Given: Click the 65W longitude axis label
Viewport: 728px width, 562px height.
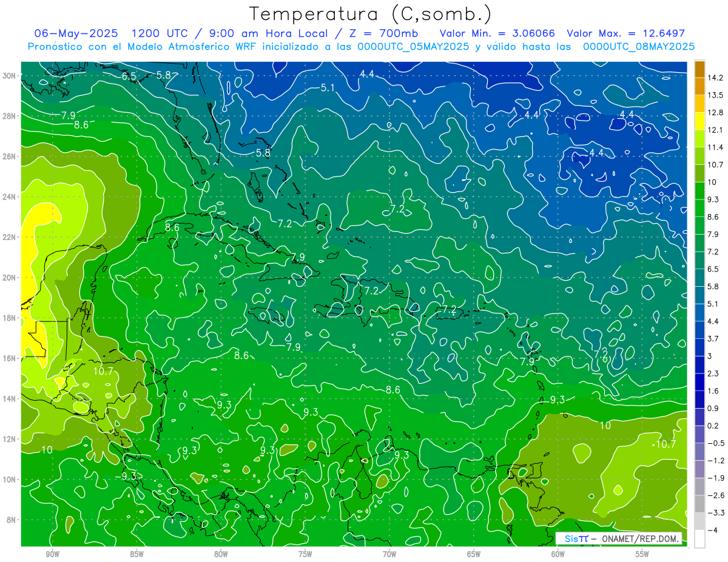Looking at the screenshot, I should pos(474,555).
